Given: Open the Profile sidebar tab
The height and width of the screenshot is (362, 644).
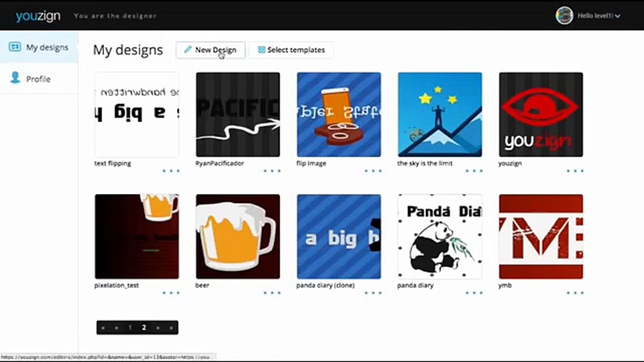Looking at the screenshot, I should (38, 79).
